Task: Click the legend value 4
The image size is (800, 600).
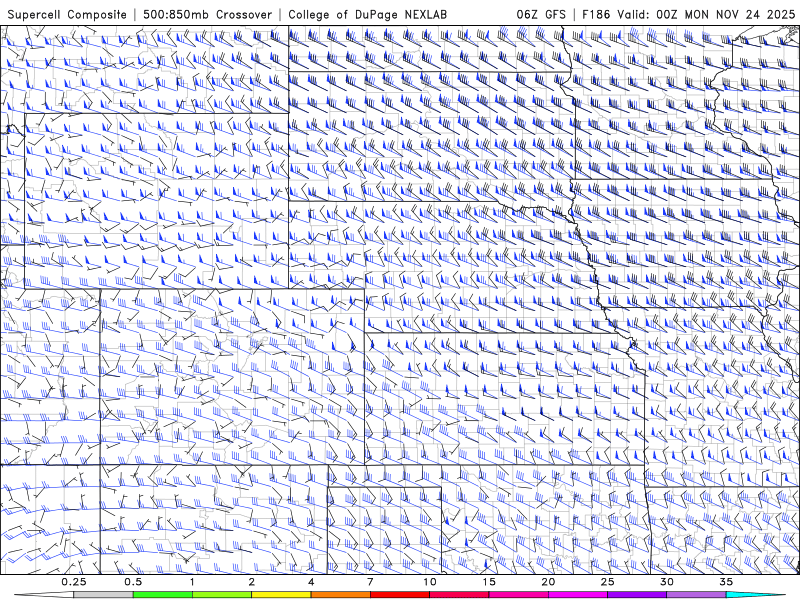Action: 311,582
